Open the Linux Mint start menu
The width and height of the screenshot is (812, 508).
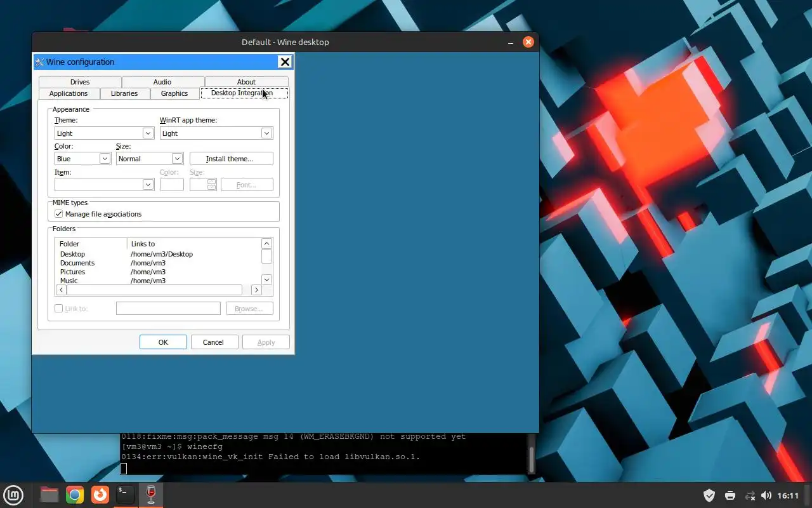(13, 495)
